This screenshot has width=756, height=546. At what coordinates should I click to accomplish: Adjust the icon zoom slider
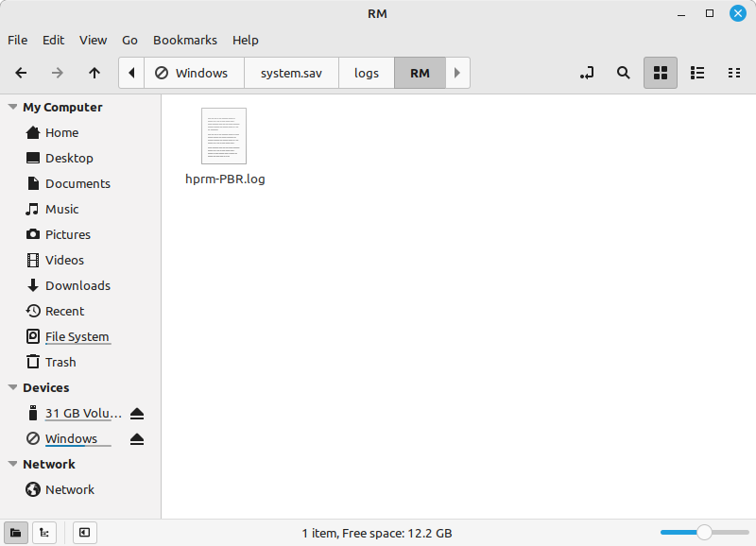pos(704,533)
